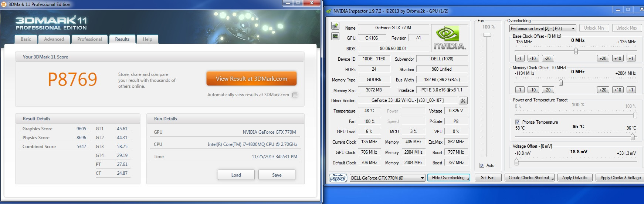Click Create Clocks Shortcut button
This screenshot has height=204, width=644.
(x=529, y=178)
